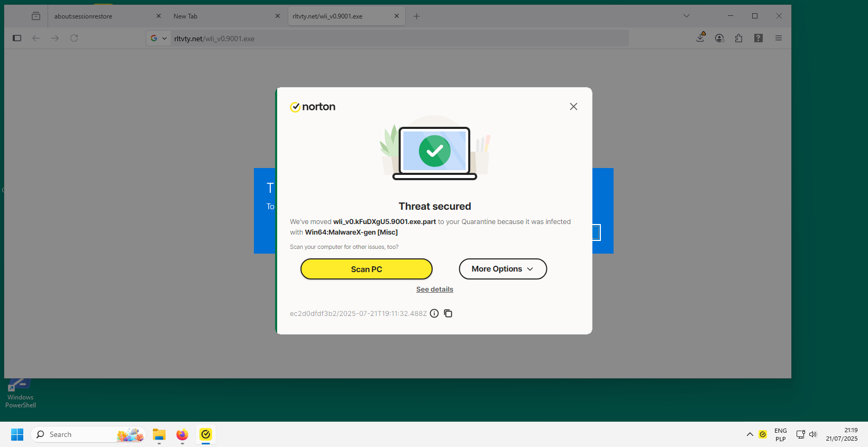Open the Extensions puzzle icon
The image size is (868, 447).
[739, 38]
